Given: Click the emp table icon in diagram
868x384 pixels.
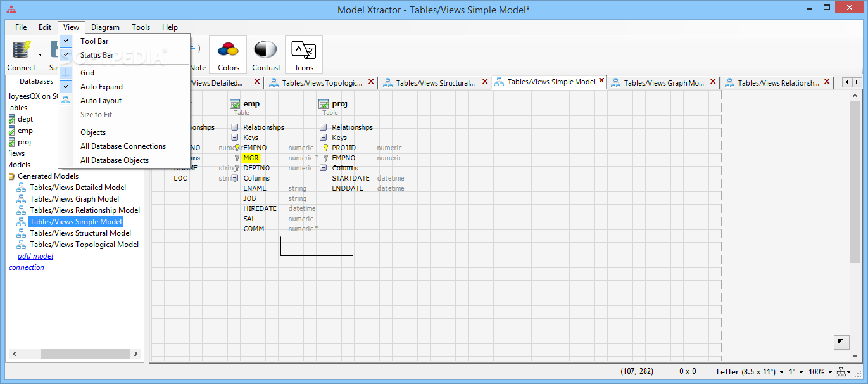Looking at the screenshot, I should (x=235, y=105).
